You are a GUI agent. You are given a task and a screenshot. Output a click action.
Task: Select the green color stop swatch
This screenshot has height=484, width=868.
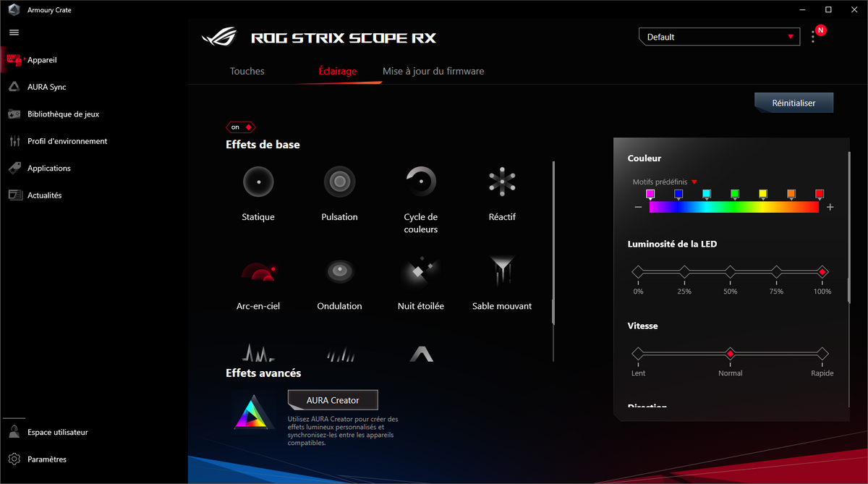(x=734, y=194)
